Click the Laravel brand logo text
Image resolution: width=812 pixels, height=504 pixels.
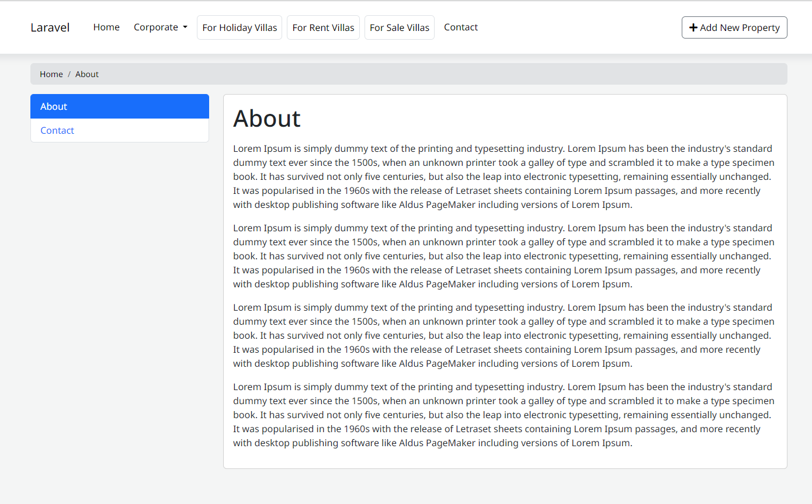coord(50,27)
